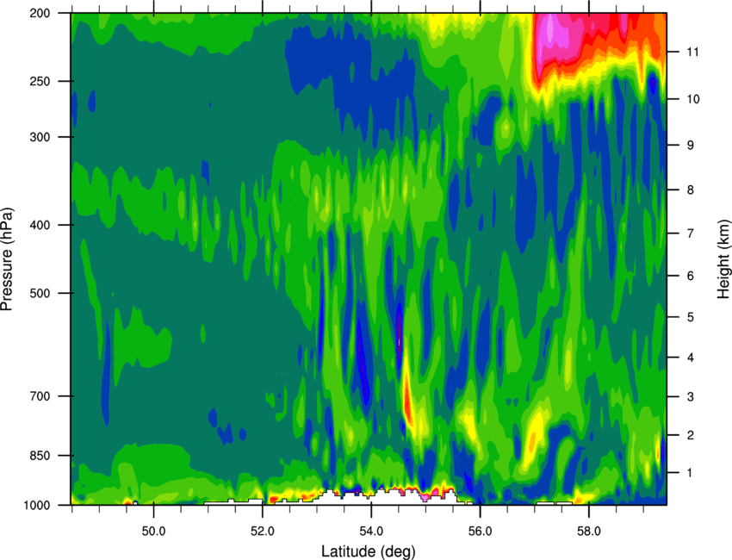The height and width of the screenshot is (560, 732).
Task: Click the 400 pressure tick label
Action: pos(40,225)
